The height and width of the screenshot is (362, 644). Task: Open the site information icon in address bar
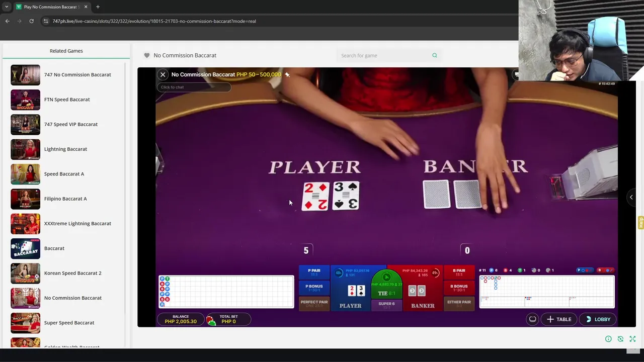pyautogui.click(x=46, y=21)
